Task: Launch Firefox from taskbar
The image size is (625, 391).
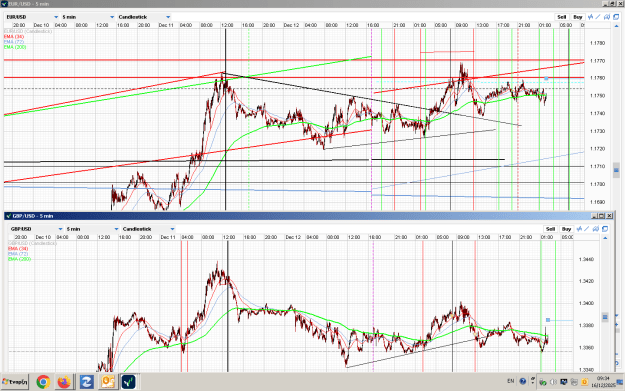Action: coord(64,382)
